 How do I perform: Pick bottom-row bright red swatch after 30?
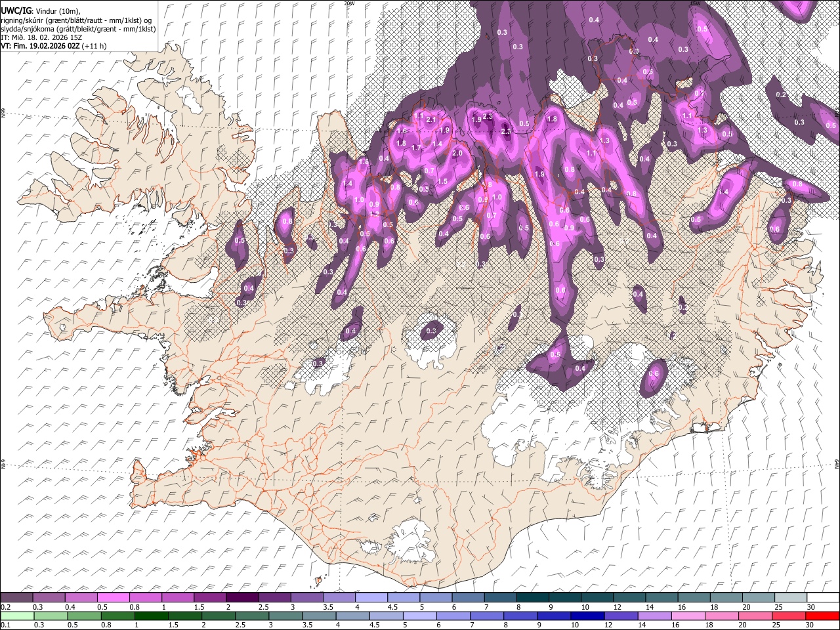click(822, 616)
